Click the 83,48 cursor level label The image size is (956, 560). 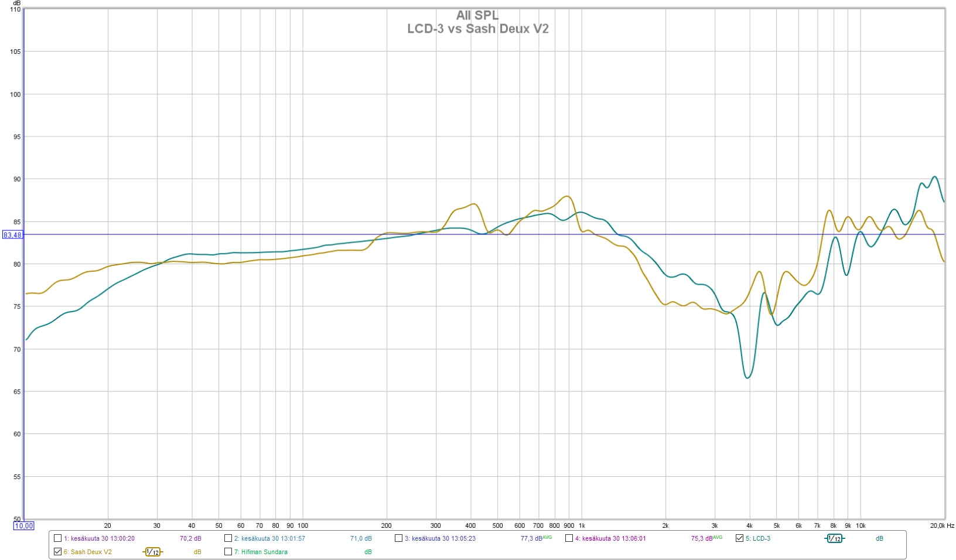[x=12, y=235]
